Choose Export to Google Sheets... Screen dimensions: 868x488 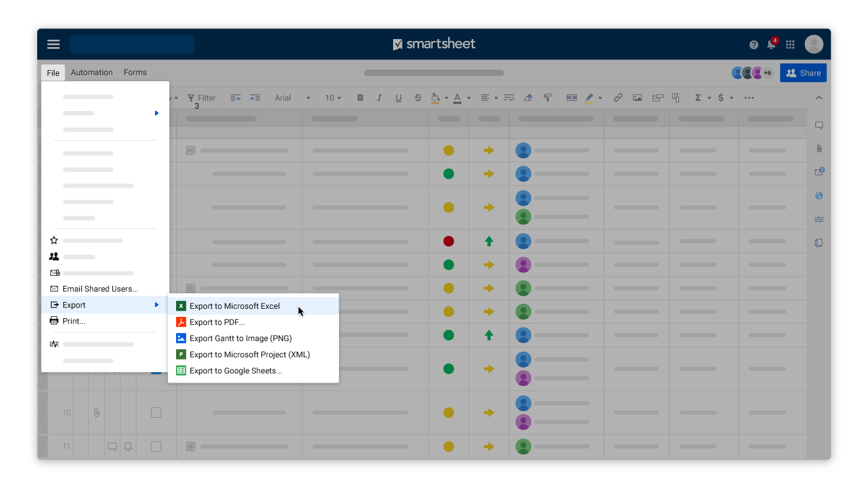[254, 370]
